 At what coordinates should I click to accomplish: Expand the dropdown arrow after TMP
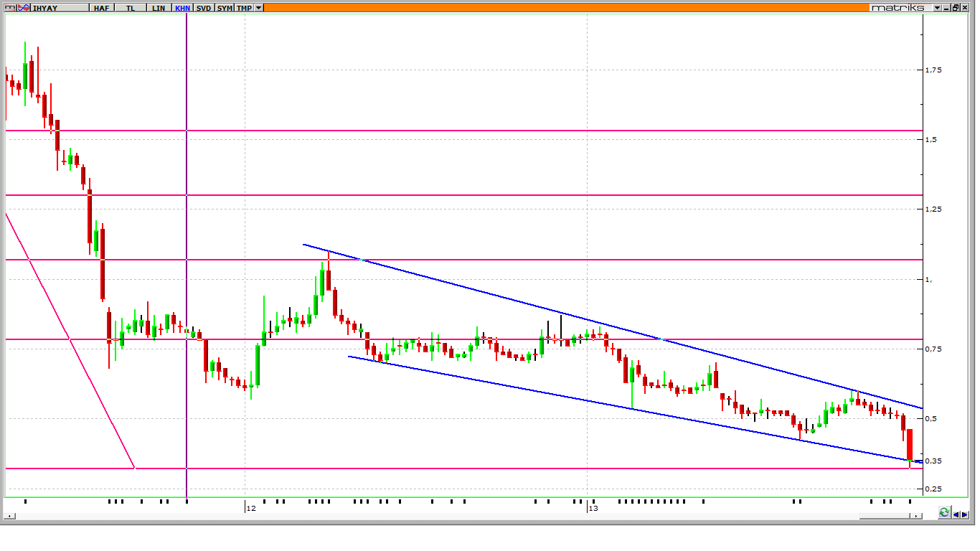(x=258, y=8)
